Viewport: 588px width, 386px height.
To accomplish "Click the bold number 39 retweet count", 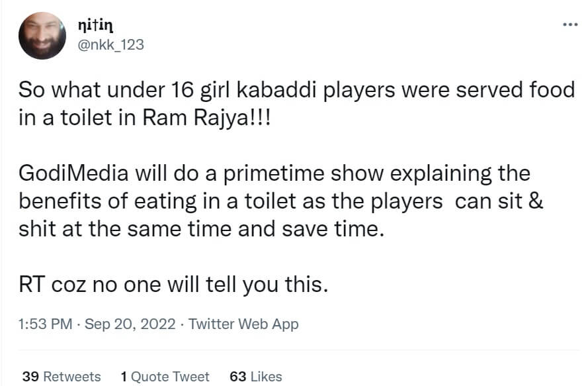I will tap(30, 376).
